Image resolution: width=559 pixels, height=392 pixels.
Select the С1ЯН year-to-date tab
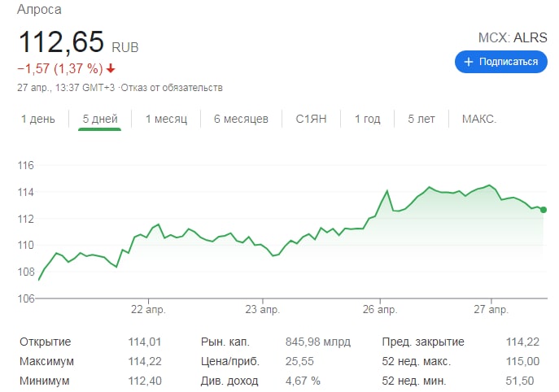point(311,119)
